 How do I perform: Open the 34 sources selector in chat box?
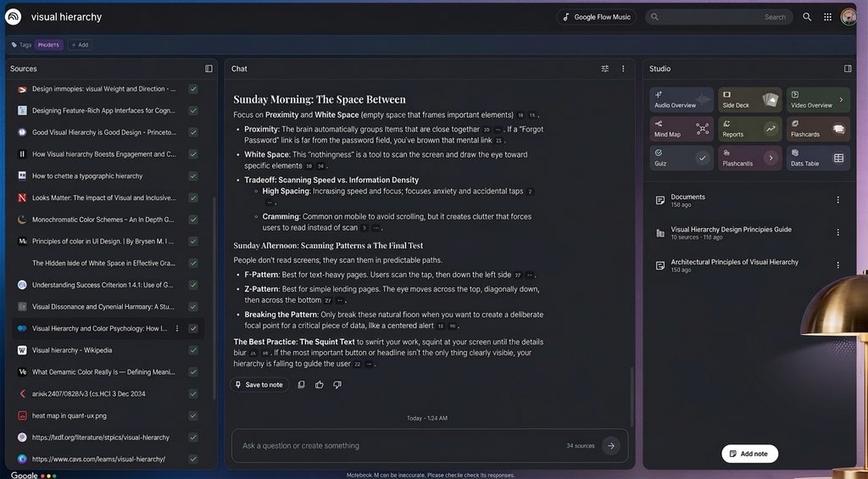tap(580, 446)
